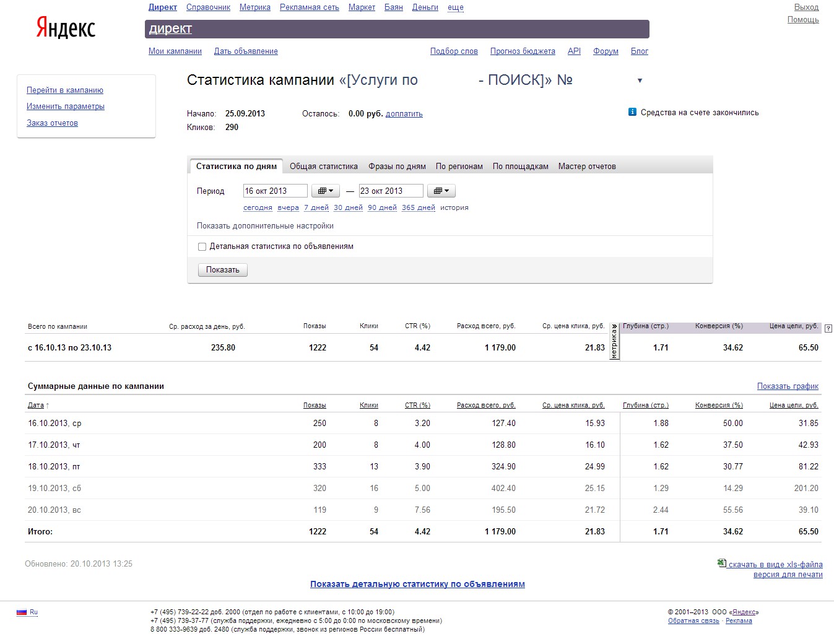Set period to 90 дней

coord(382,207)
